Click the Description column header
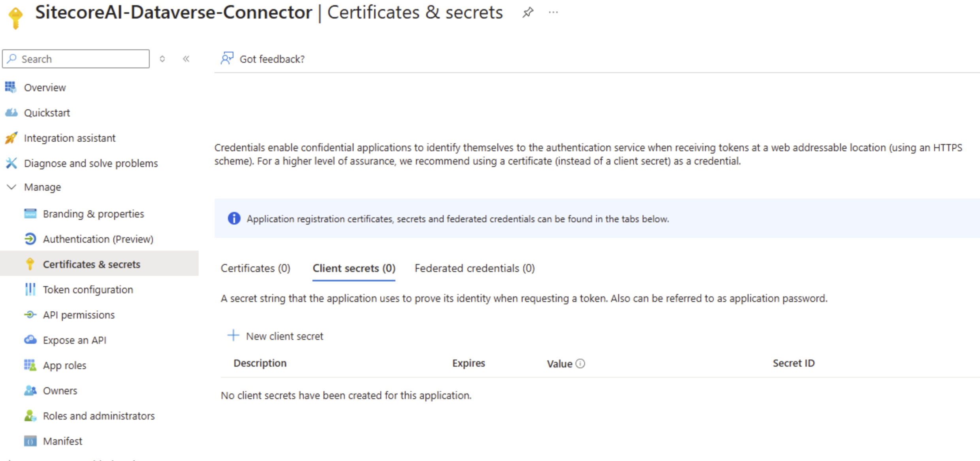This screenshot has height=461, width=980. pos(260,363)
